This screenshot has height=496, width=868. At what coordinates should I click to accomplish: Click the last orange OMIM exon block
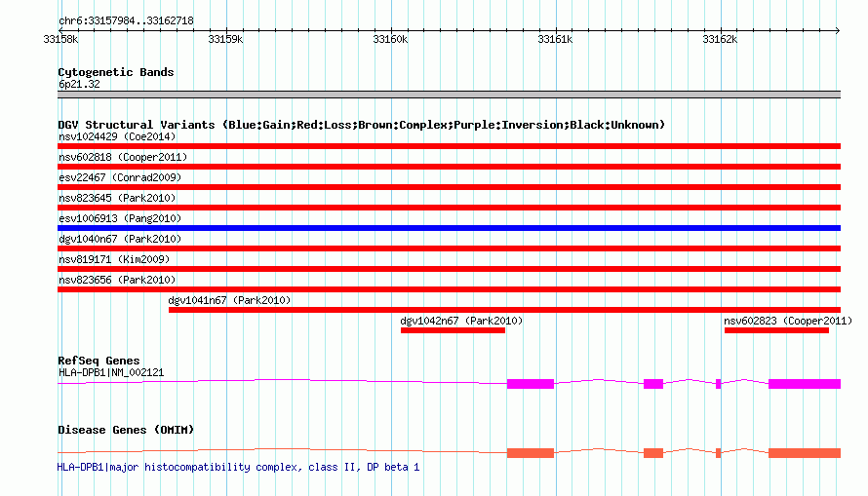coord(805,453)
